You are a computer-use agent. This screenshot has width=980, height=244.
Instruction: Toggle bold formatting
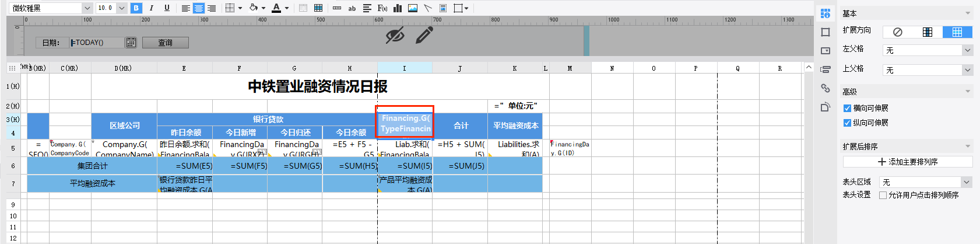pyautogui.click(x=136, y=8)
